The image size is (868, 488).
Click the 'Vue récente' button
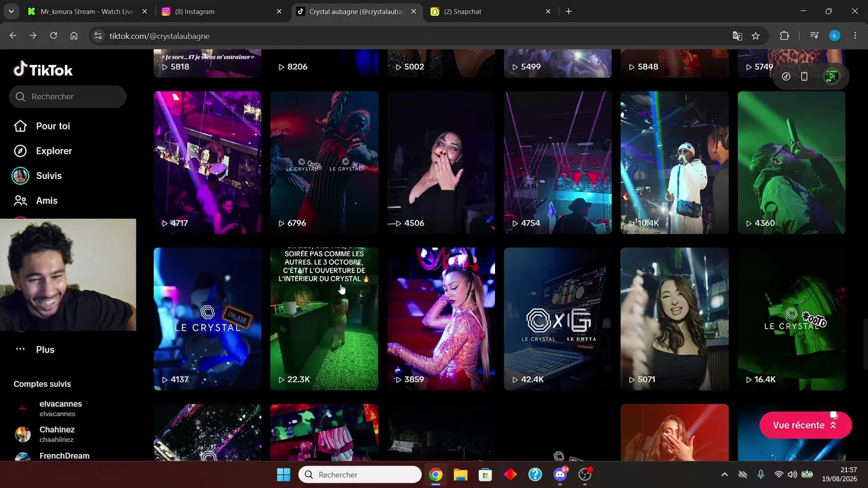coord(806,425)
